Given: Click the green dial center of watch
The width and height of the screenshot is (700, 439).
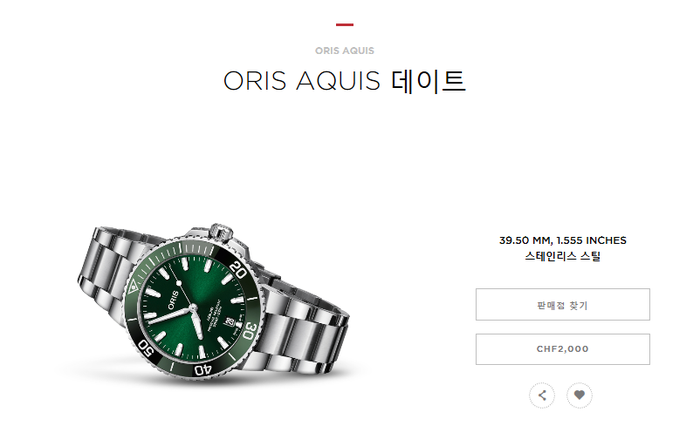Looking at the screenshot, I should [x=193, y=308].
